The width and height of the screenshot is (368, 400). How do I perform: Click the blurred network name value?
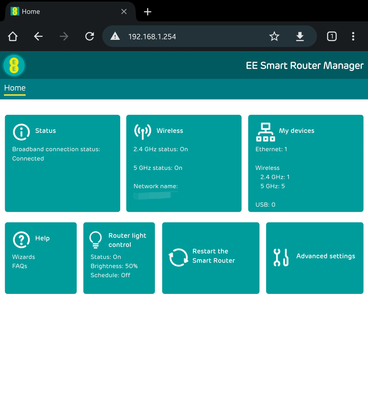(152, 195)
